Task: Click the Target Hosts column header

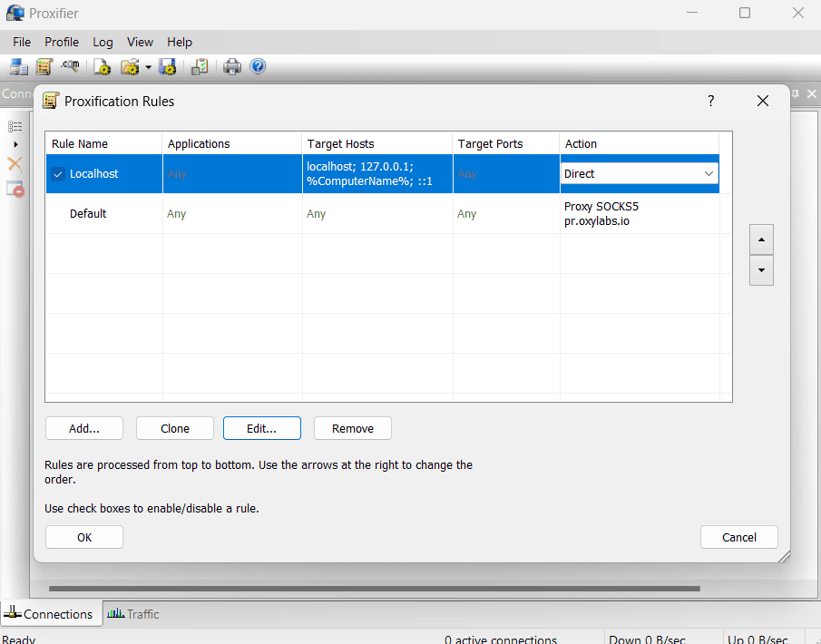Action: click(377, 143)
